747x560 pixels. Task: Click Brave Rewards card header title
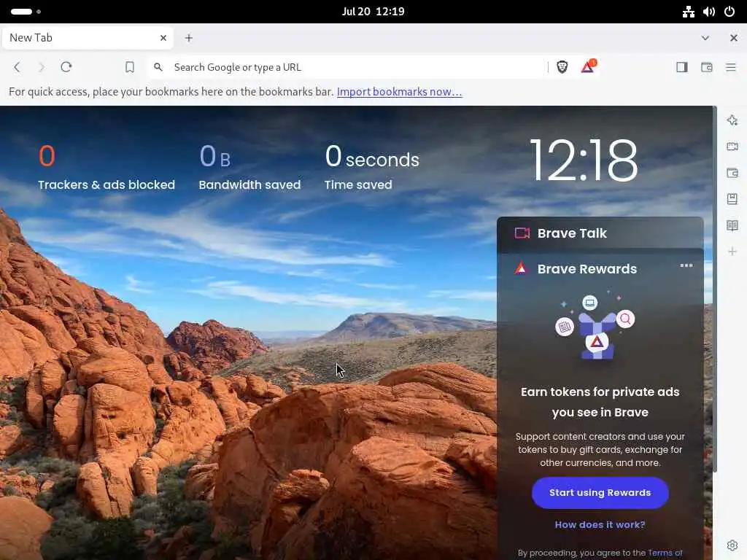pos(587,268)
